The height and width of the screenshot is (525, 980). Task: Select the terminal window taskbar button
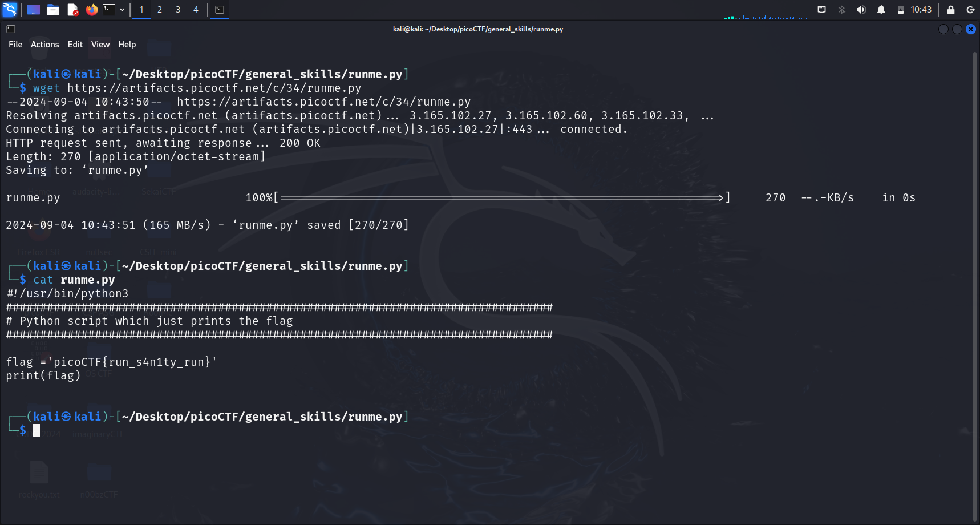[220, 10]
